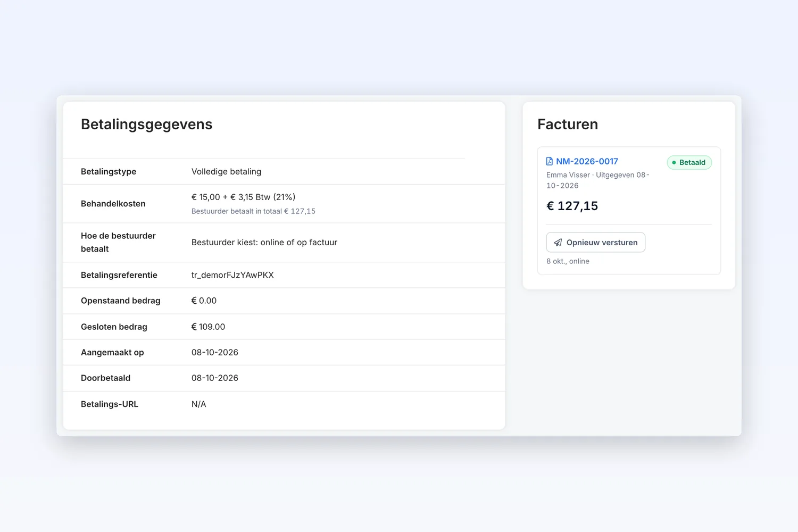
Task: Click the Openstaand bedrag label
Action: point(121,301)
